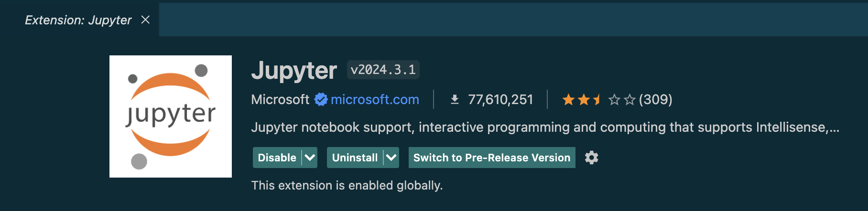868x211 pixels.
Task: Expand the Disable button dropdown arrow
Action: tap(310, 158)
